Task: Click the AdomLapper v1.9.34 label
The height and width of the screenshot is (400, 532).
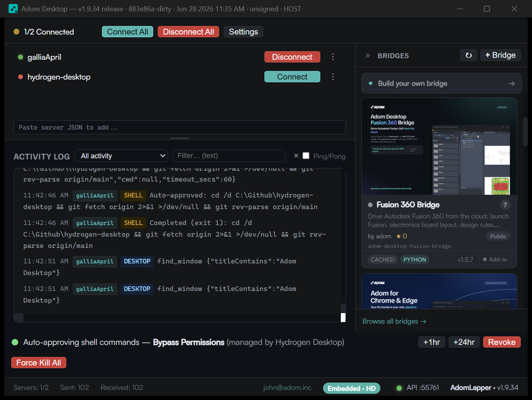Action: (x=484, y=388)
